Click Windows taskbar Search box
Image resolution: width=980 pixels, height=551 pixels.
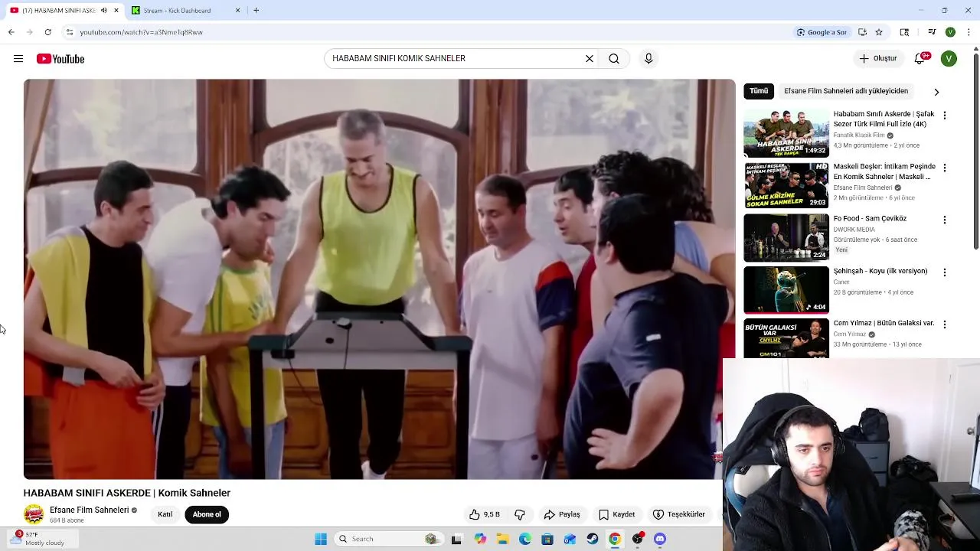[x=389, y=539]
